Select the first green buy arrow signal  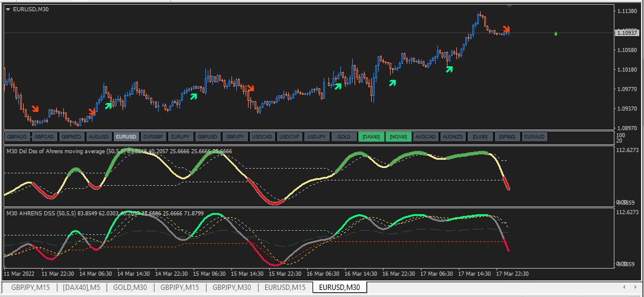(x=108, y=106)
